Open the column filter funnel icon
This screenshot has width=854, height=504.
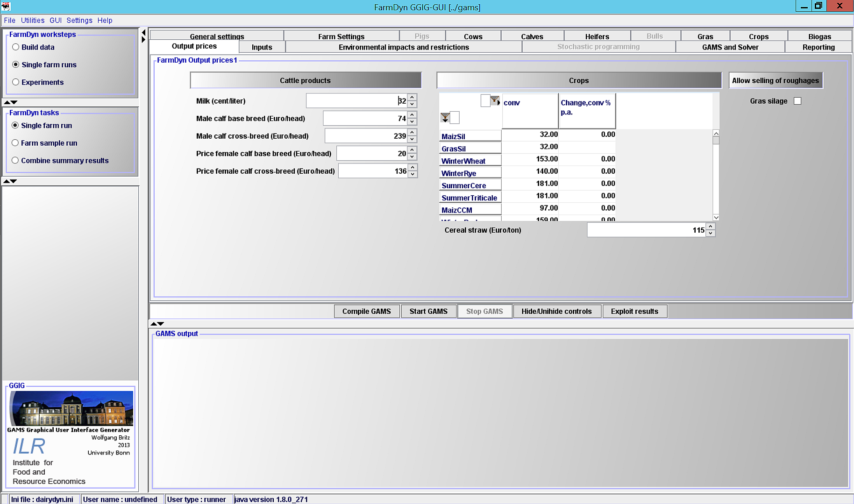(495, 99)
